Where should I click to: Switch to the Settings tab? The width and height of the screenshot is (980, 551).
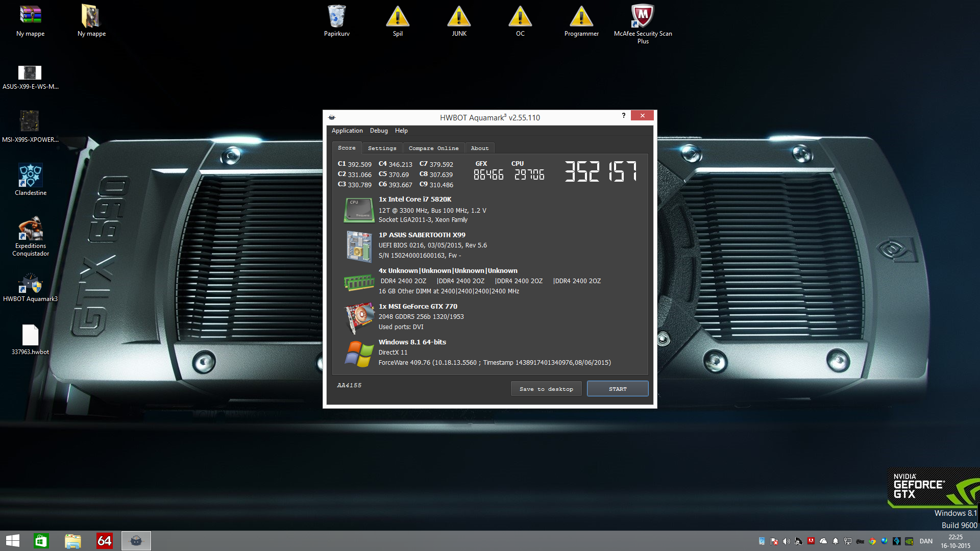click(x=382, y=148)
